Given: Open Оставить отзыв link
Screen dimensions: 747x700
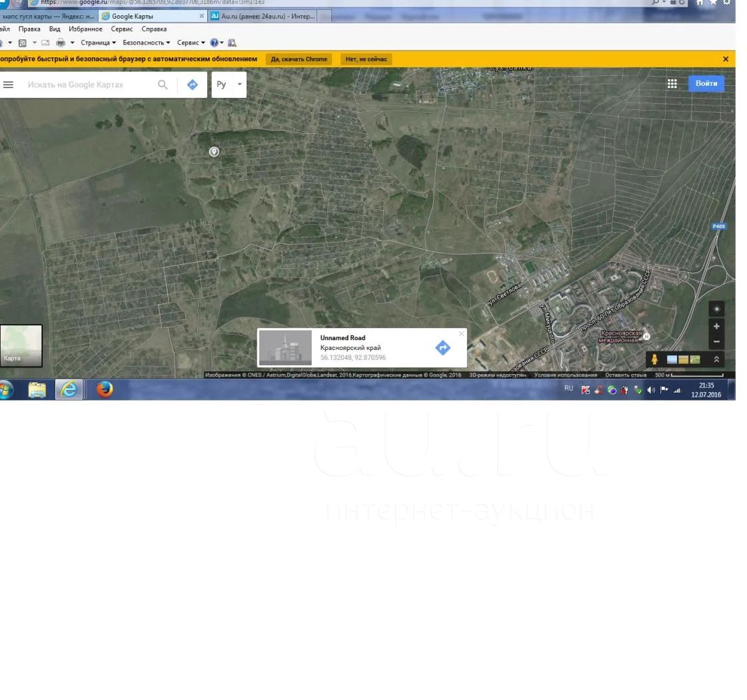Looking at the screenshot, I should click(x=626, y=375).
